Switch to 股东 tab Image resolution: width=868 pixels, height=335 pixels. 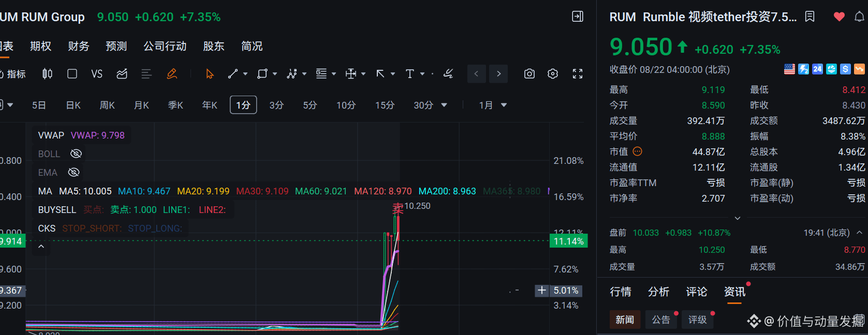214,46
